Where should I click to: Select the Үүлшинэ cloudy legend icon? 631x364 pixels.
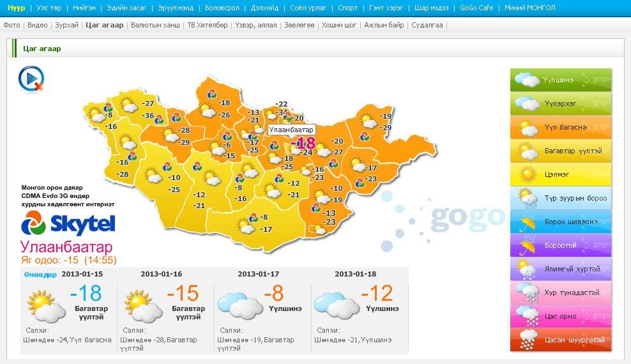[527, 80]
